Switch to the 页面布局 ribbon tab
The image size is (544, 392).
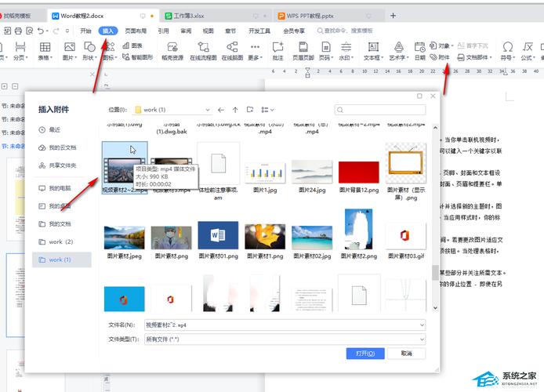coord(136,31)
